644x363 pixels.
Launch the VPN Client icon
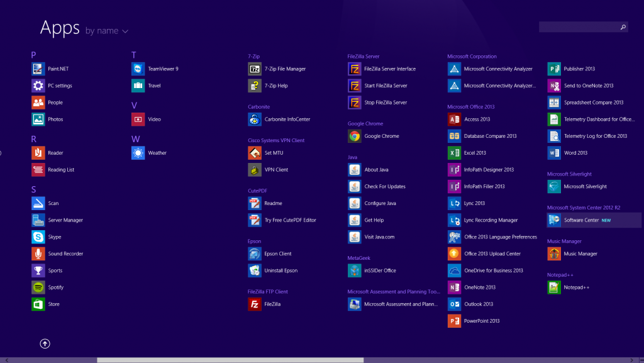pos(255,170)
